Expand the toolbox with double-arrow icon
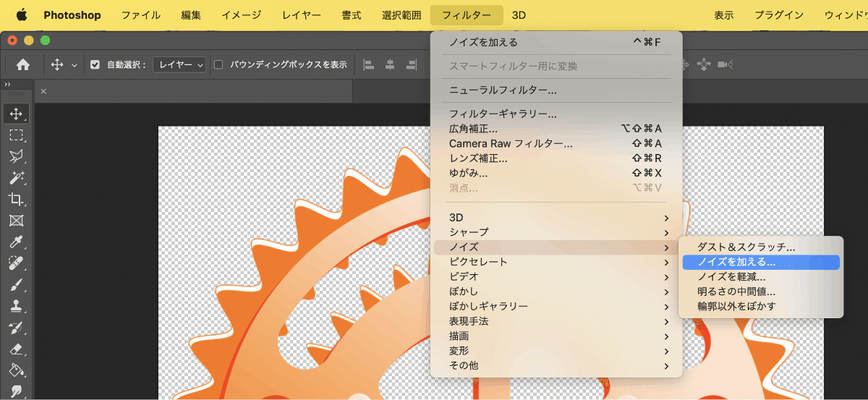 7,85
